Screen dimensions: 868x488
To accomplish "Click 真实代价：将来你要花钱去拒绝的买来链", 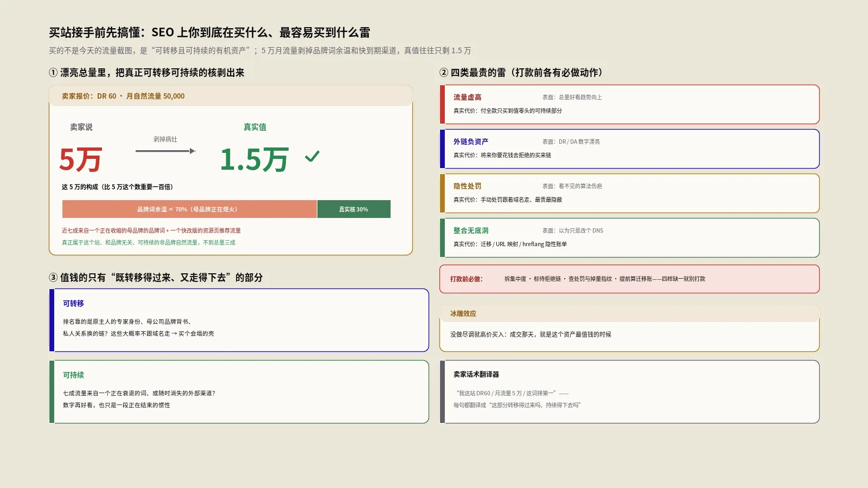I will point(502,155).
